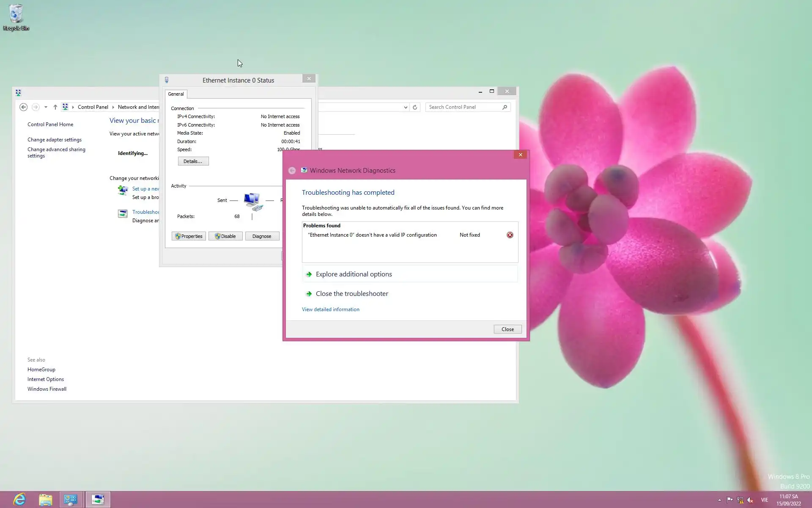Click the Control Panel taskbar icon
Viewport: 812px width, 508px height.
71,500
